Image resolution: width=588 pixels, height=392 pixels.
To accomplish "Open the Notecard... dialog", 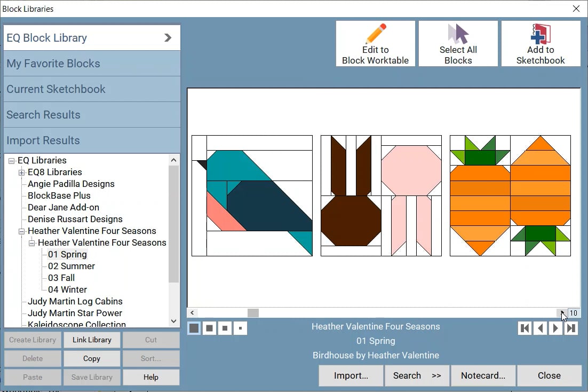I will [x=483, y=375].
